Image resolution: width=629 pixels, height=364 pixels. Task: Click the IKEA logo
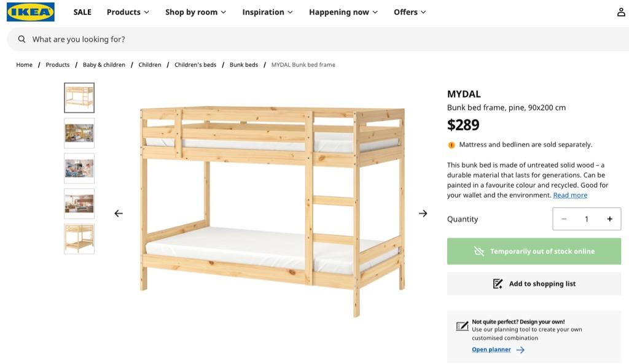point(30,11)
